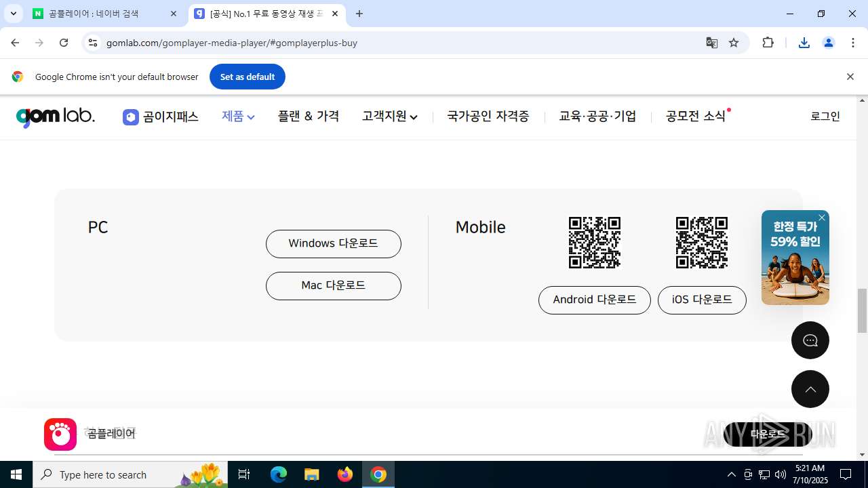Click the taskbar search box
Viewport: 868px width, 488px height.
tap(131, 474)
